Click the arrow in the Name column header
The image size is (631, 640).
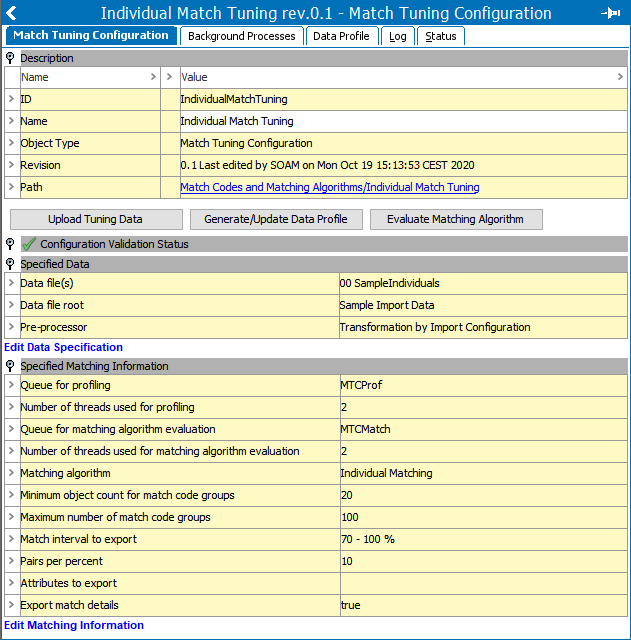153,77
